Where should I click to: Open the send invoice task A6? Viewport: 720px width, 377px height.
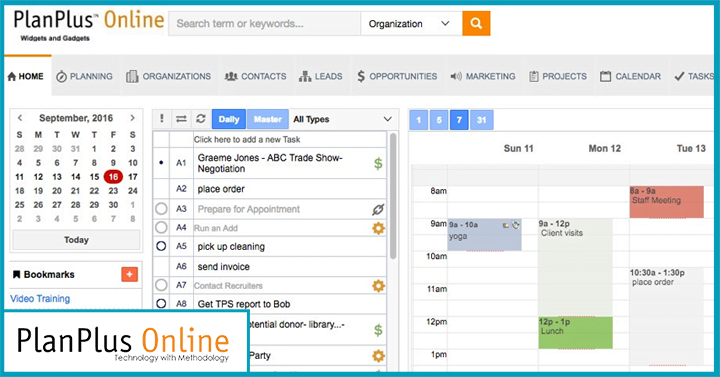[224, 267]
